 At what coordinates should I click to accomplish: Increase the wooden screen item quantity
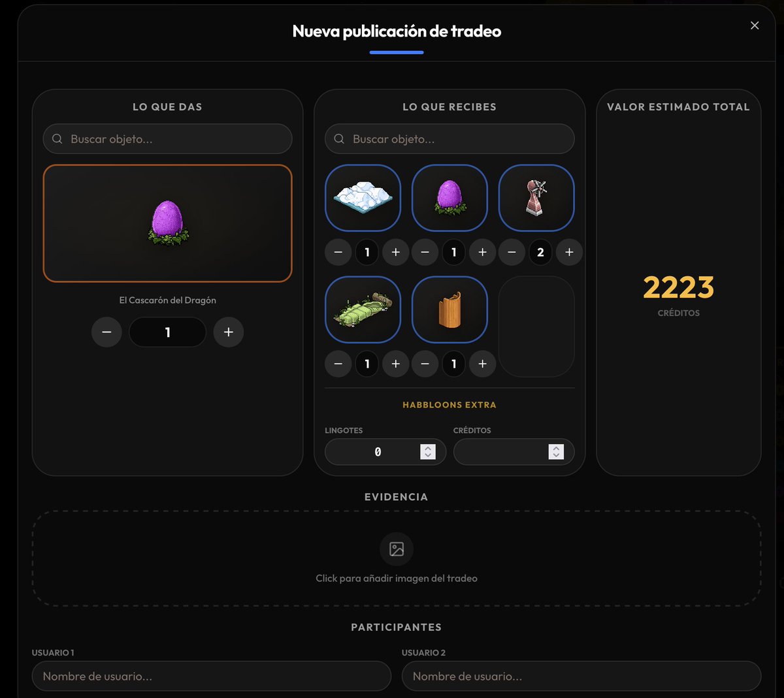click(x=483, y=364)
